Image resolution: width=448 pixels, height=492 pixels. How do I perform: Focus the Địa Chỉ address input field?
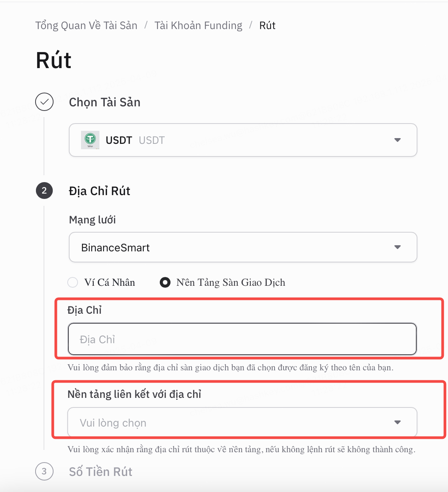click(242, 339)
